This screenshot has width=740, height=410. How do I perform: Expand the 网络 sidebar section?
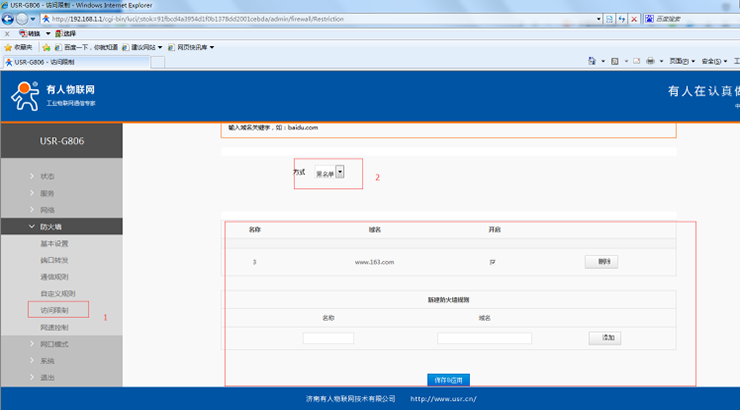pyautogui.click(x=48, y=209)
